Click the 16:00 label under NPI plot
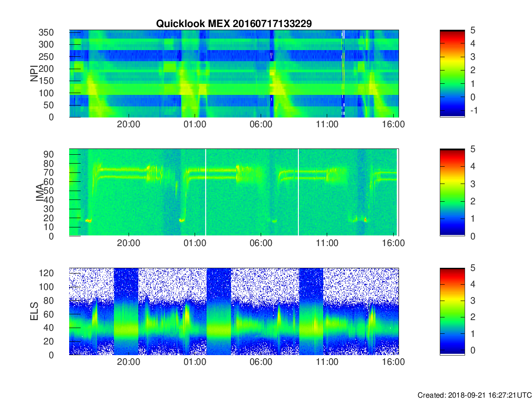Screen dimensions: 532x399 click(x=393, y=125)
